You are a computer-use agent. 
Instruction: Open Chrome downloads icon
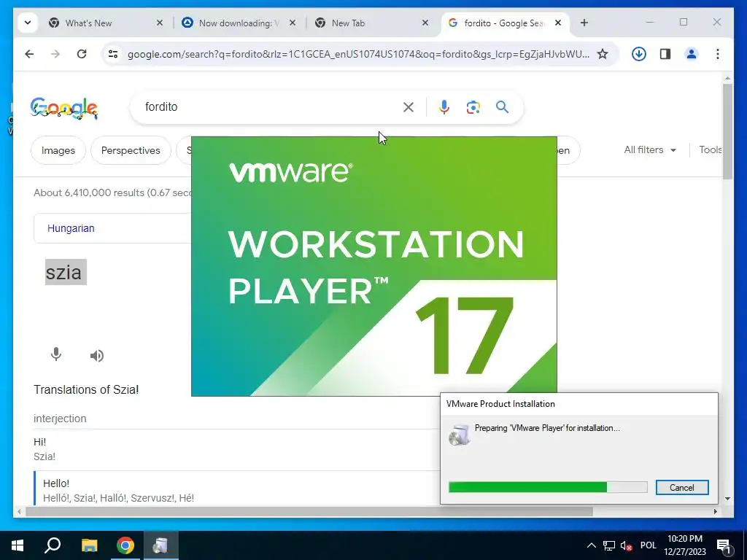(x=639, y=54)
